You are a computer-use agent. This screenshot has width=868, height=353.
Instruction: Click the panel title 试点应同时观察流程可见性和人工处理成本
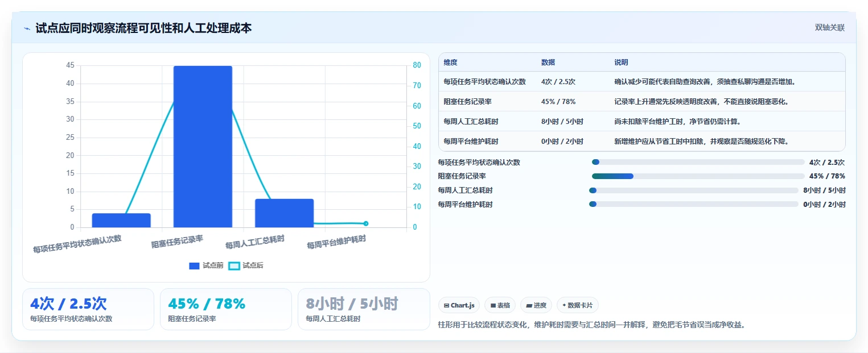143,28
